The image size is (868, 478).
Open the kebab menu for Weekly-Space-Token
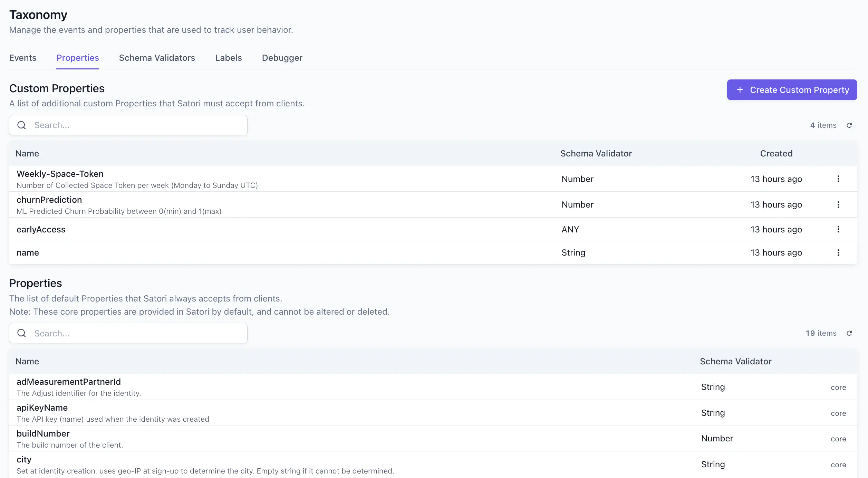coord(839,179)
